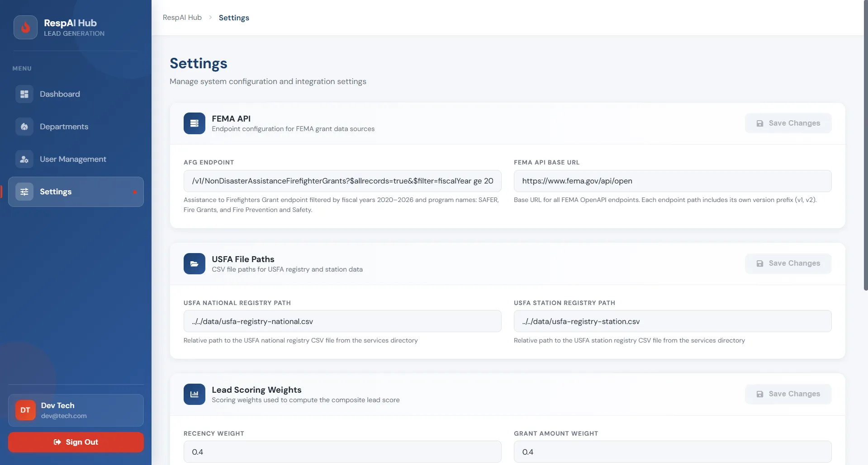The image size is (868, 465).
Task: Click the 'FEMA API' section title
Action: (231, 118)
